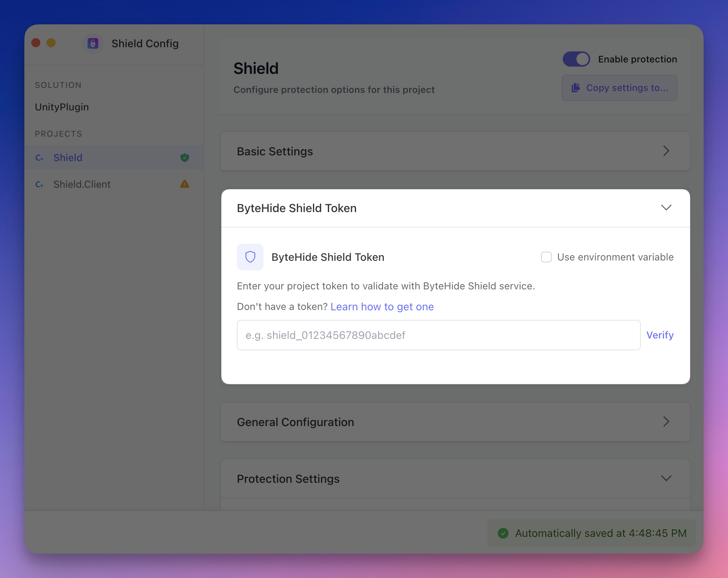Click the shield outline icon in token section
The image size is (728, 578).
click(x=250, y=257)
